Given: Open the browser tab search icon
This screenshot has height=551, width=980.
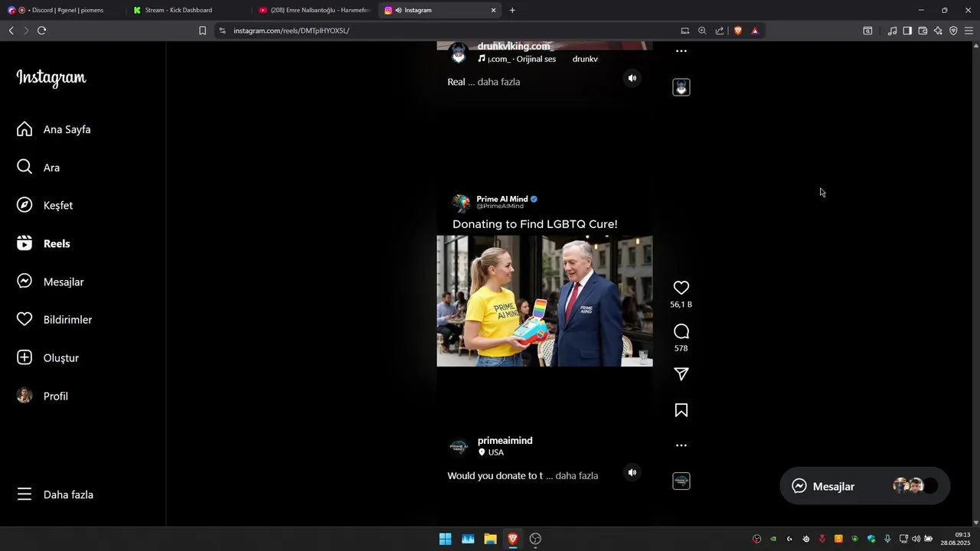Looking at the screenshot, I should tap(867, 31).
